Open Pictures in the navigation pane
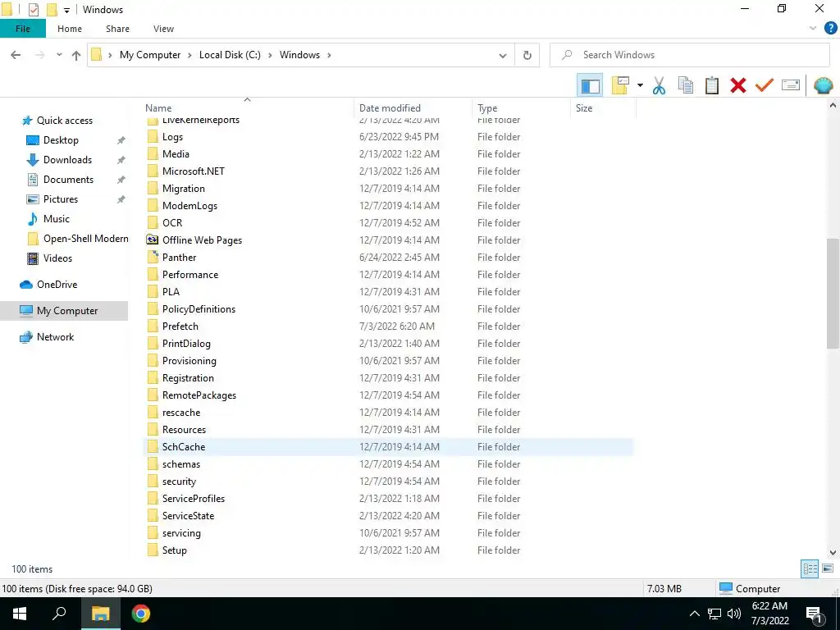 point(61,199)
